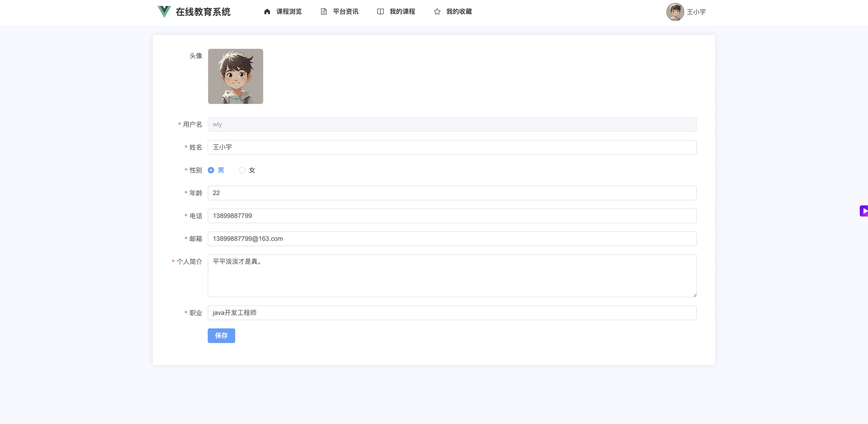Click the 在线教育系统 site title
868x424 pixels.
pos(203,12)
